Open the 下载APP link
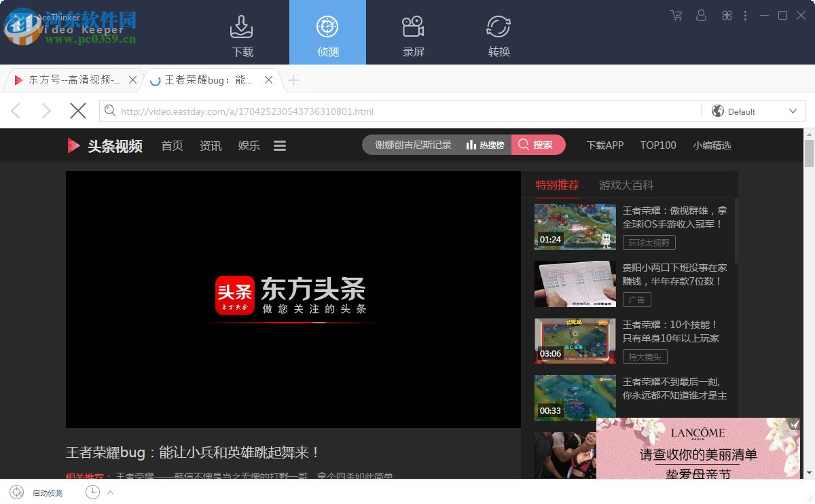 point(604,145)
